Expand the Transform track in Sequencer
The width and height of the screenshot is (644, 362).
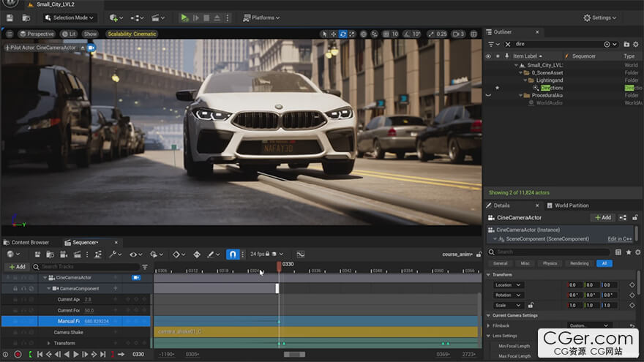pyautogui.click(x=49, y=343)
